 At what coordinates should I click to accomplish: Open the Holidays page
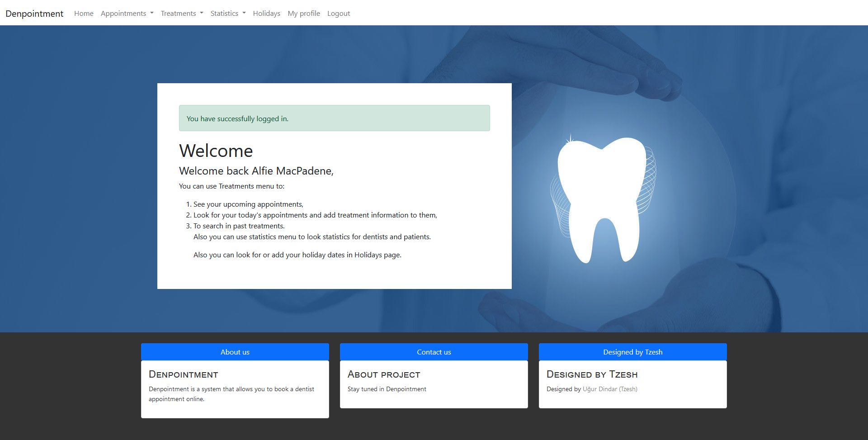267,14
